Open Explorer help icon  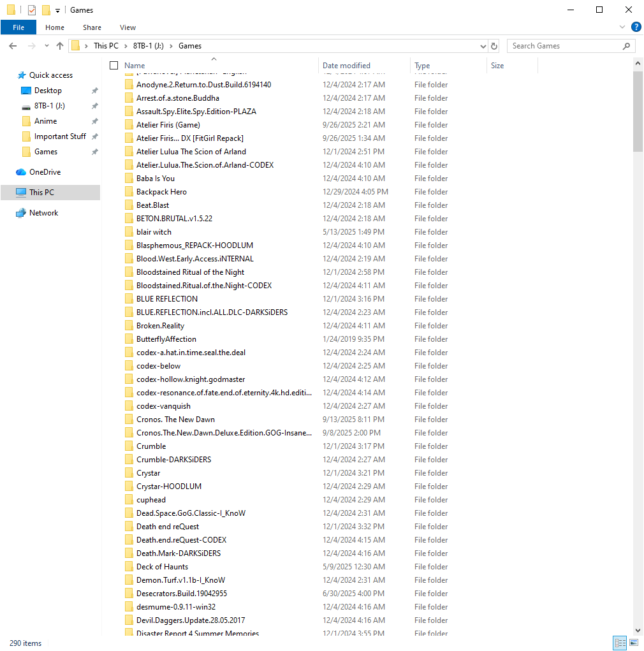tap(636, 27)
